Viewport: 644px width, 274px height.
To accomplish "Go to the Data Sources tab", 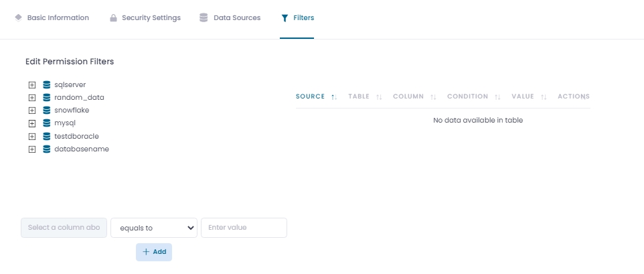I will pyautogui.click(x=230, y=18).
